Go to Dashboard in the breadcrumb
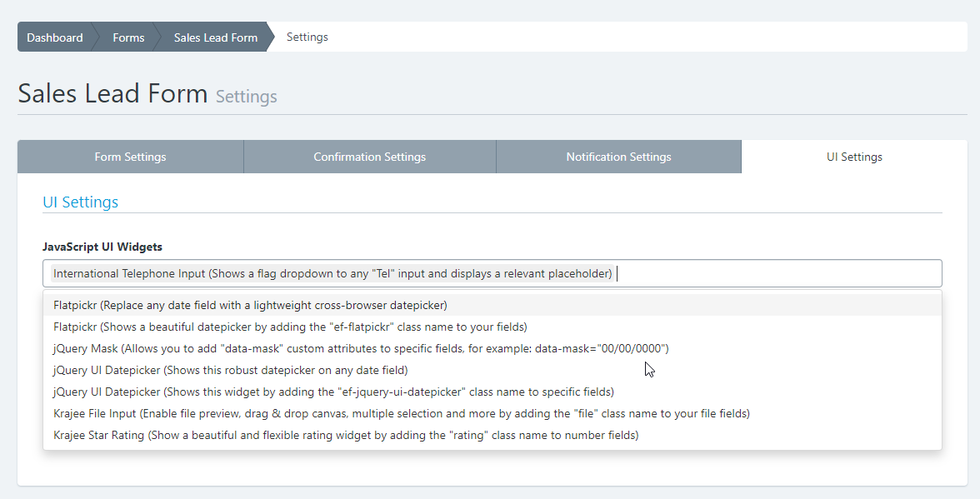Image resolution: width=980 pixels, height=499 pixels. tap(54, 37)
